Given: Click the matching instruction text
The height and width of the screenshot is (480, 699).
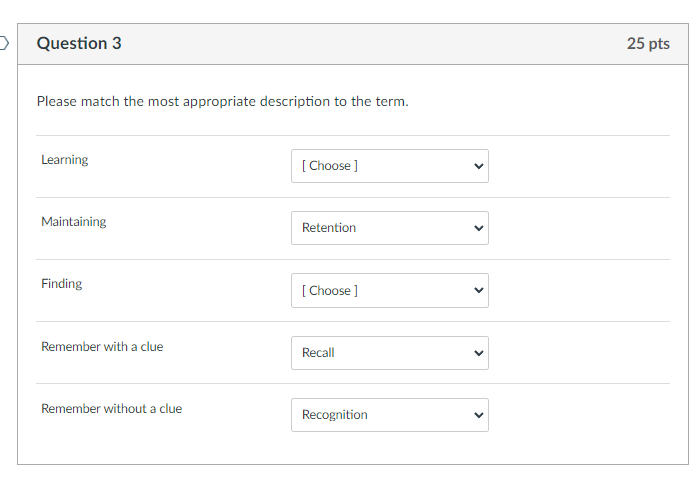Looking at the screenshot, I should click(x=222, y=102).
